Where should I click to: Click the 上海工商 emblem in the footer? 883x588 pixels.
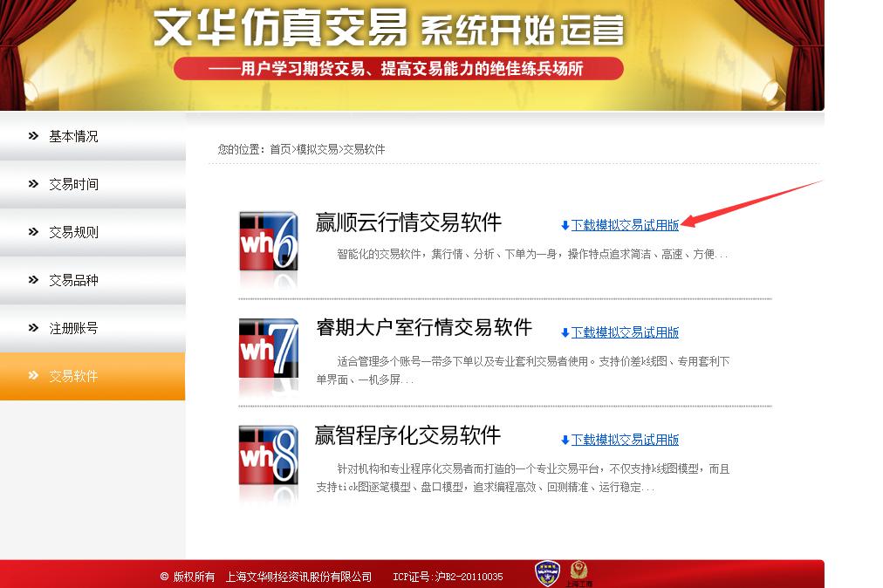[580, 571]
